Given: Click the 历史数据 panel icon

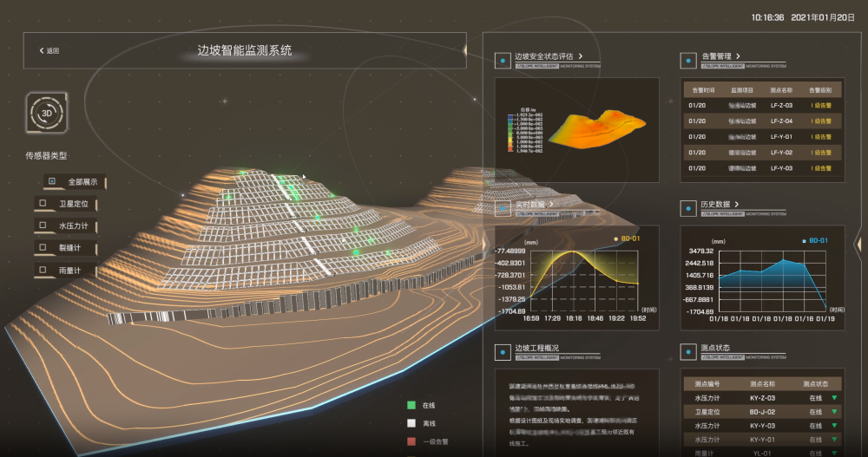Looking at the screenshot, I should click(687, 208).
